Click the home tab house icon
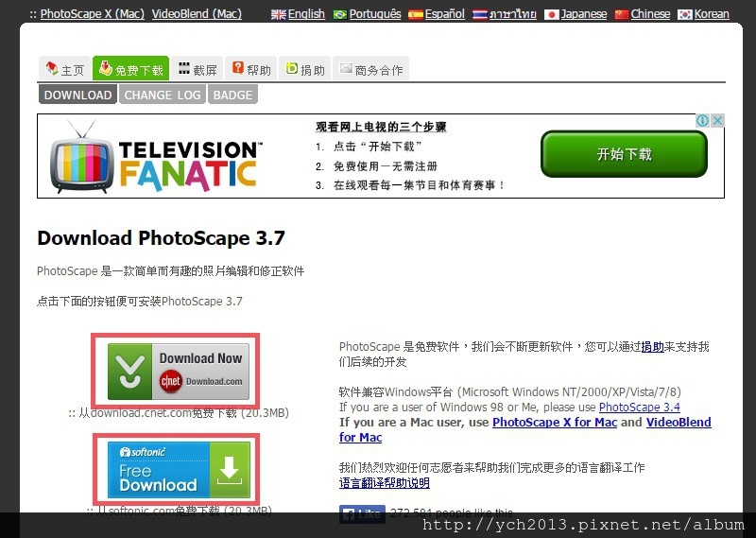This screenshot has height=538, width=756. point(52,68)
